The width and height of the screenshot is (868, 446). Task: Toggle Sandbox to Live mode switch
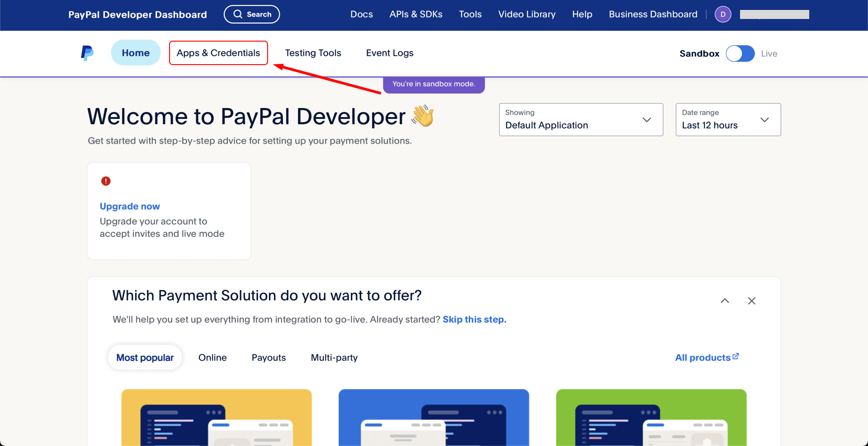click(x=740, y=54)
